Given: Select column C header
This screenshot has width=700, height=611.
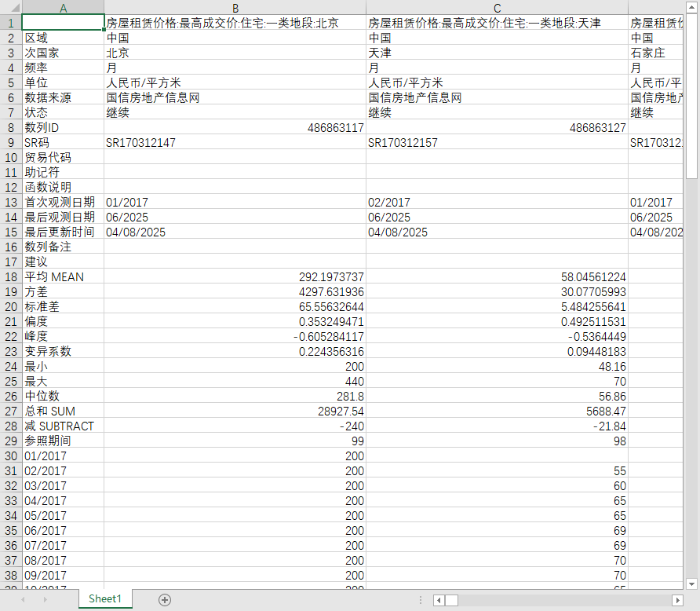Looking at the screenshot, I should click(x=497, y=8).
